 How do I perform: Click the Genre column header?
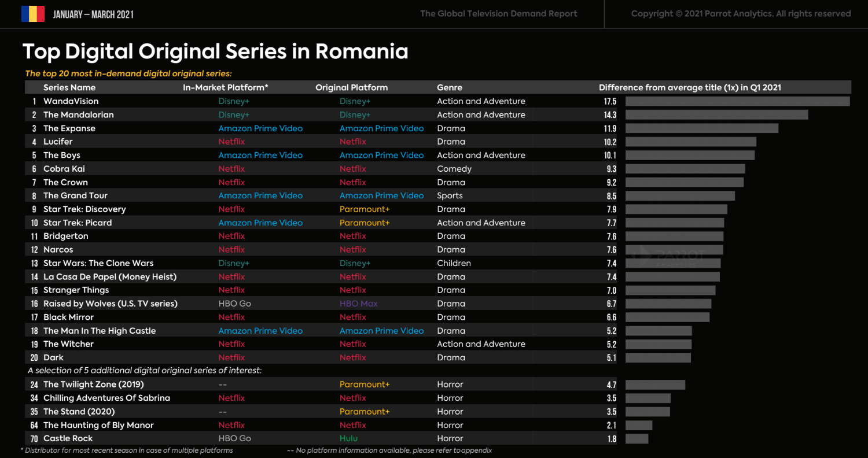(450, 87)
